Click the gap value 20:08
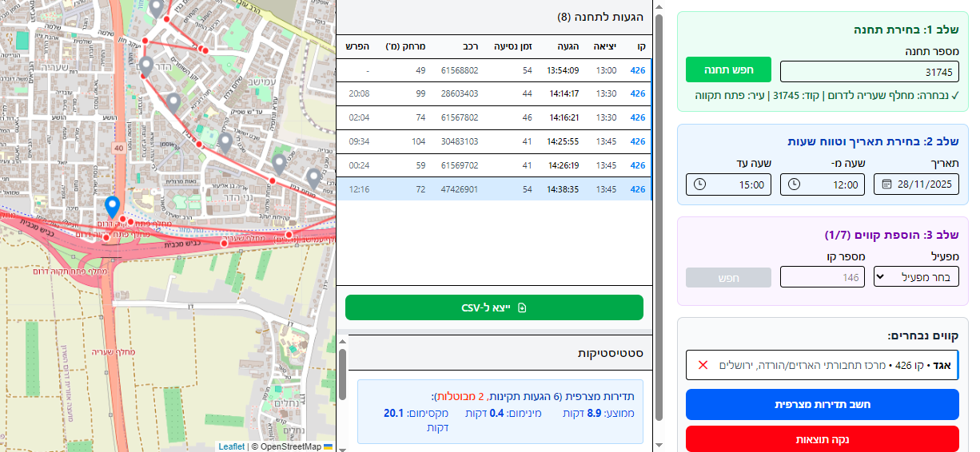This screenshot has height=452, width=980. tap(359, 93)
